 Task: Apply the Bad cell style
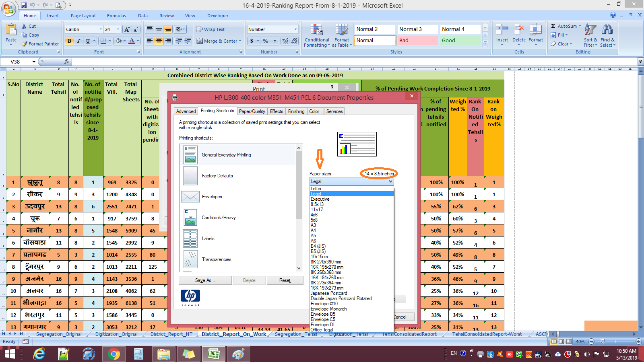pos(417,41)
